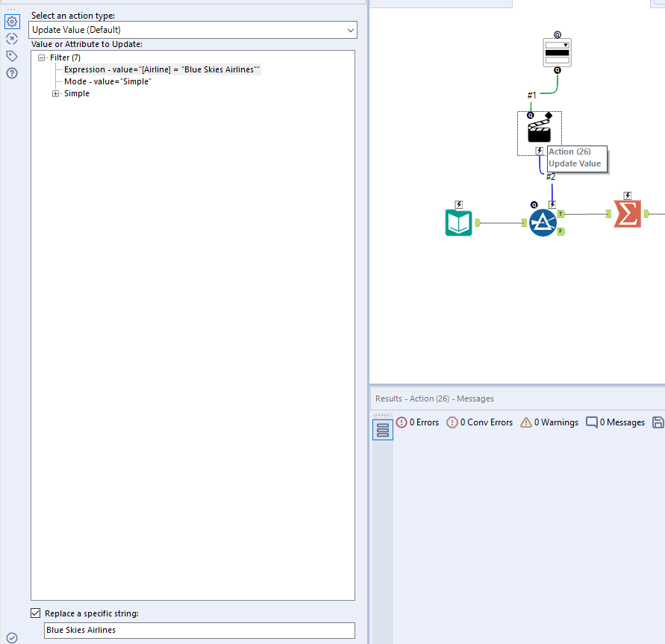665x644 pixels.
Task: Click the #2 connection label
Action: pyautogui.click(x=551, y=177)
